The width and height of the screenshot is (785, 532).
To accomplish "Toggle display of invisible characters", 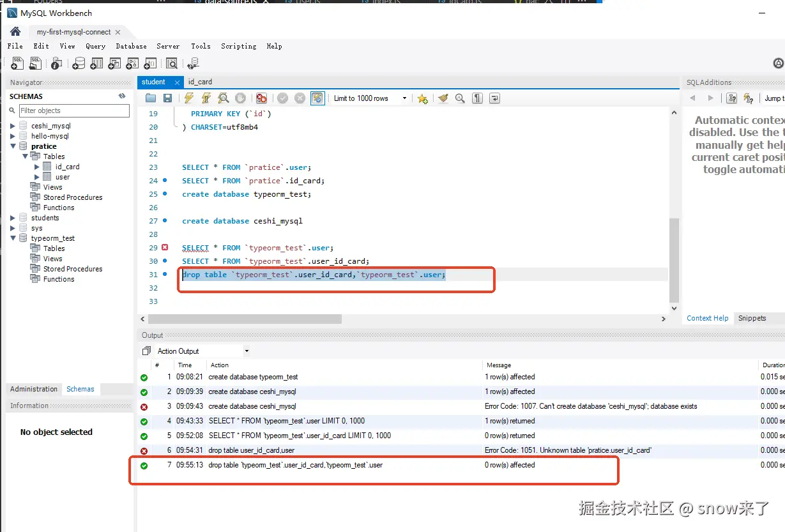I will coord(477,98).
